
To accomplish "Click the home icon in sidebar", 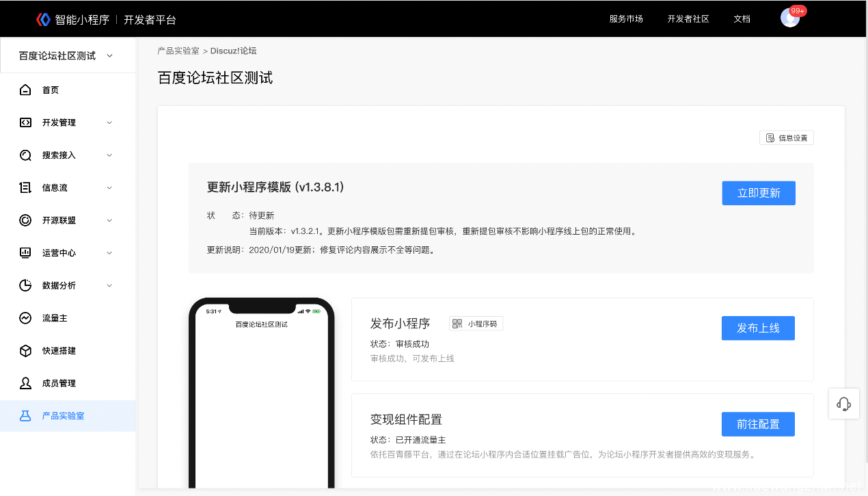I will (x=25, y=90).
